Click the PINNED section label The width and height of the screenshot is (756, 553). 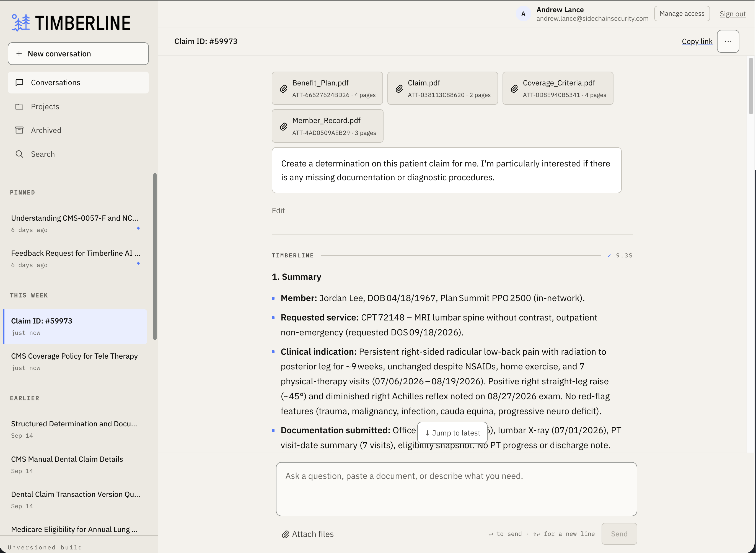(x=22, y=192)
